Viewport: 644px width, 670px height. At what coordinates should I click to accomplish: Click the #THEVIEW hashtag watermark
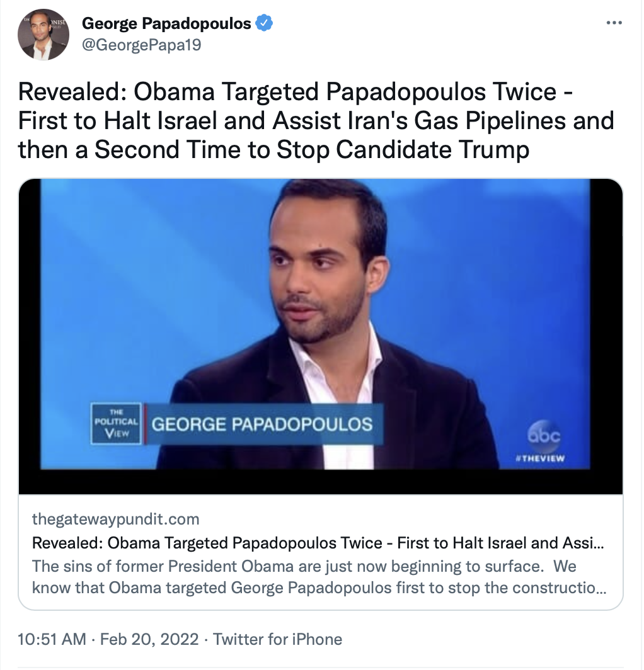pyautogui.click(x=541, y=458)
